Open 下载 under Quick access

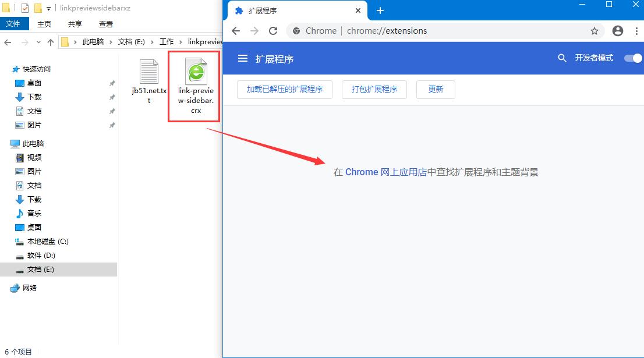pos(34,97)
